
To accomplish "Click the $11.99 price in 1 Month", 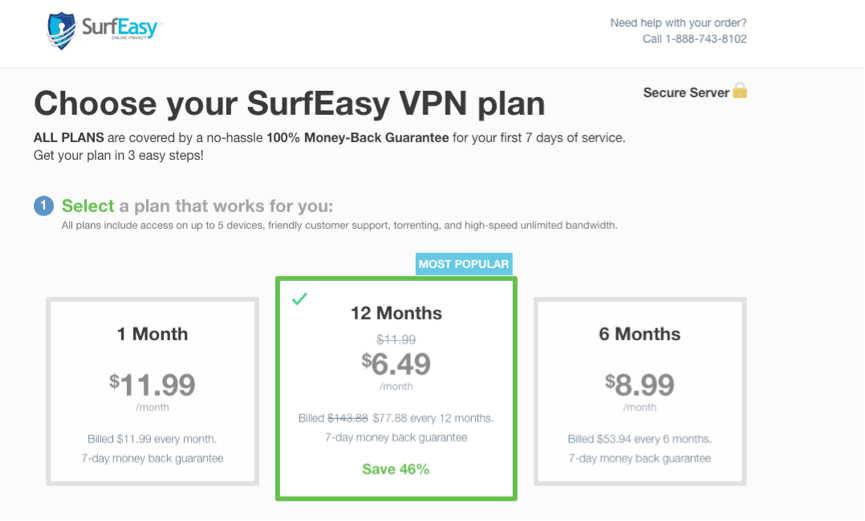I will coord(153,384).
